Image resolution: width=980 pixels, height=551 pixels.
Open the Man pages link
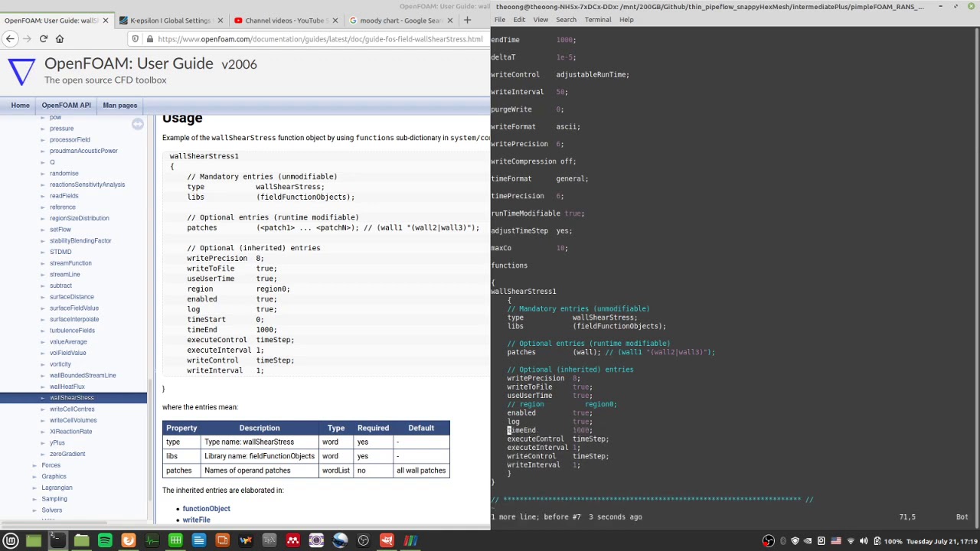(120, 106)
